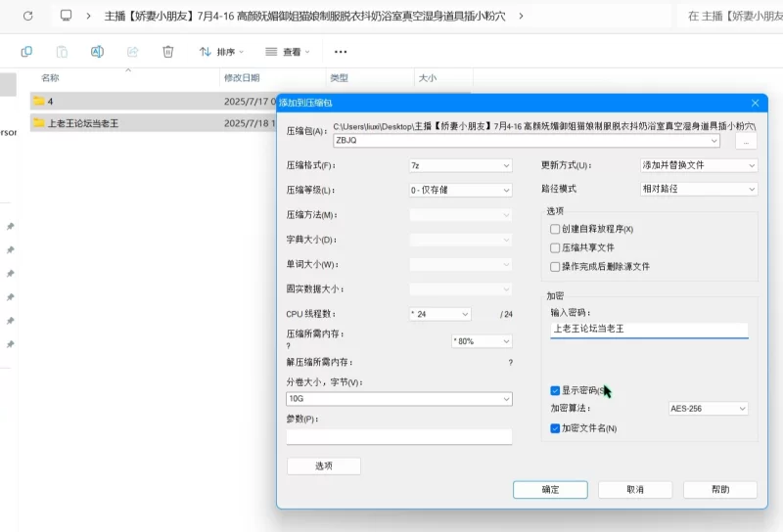
Task: Click the 确定 button
Action: 550,490
